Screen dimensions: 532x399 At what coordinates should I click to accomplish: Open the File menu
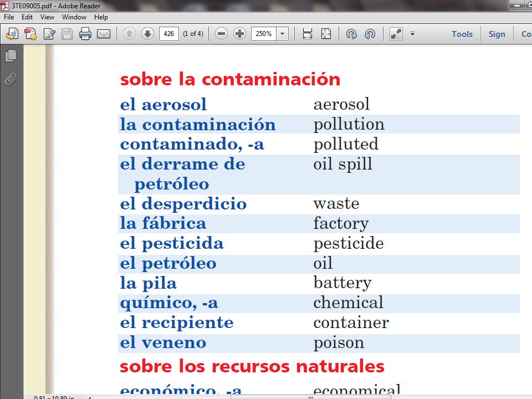click(9, 17)
